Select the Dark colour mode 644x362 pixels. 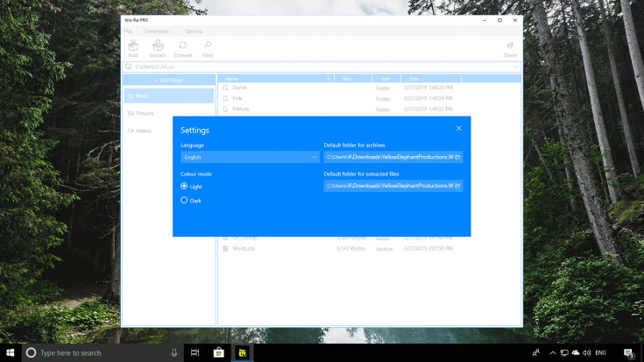(x=185, y=201)
